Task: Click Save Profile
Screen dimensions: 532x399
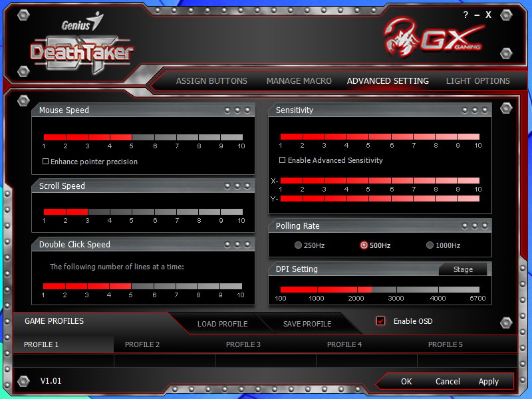Action: (307, 324)
